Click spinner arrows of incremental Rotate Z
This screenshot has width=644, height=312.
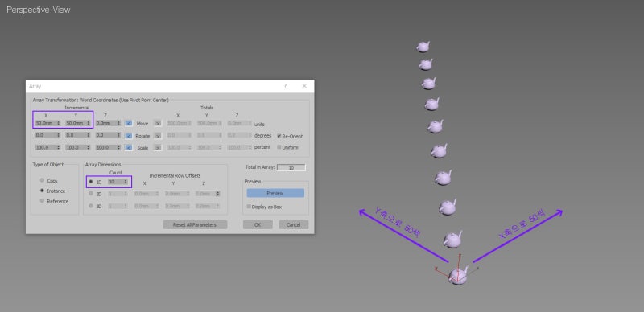pos(118,135)
